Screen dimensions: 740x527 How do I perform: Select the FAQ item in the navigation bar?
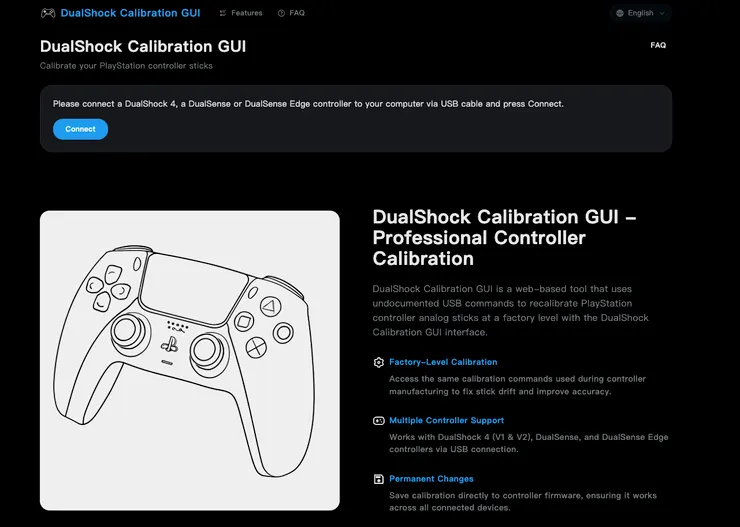(296, 13)
